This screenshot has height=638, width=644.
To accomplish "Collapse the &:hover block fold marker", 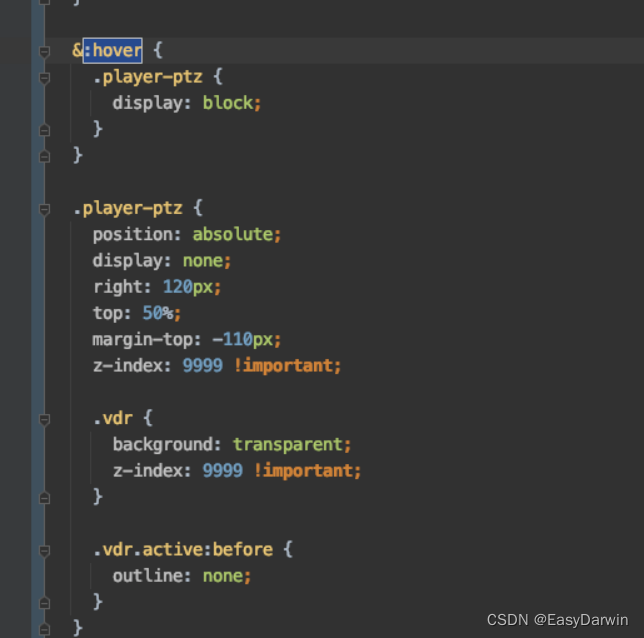I will click(44, 52).
